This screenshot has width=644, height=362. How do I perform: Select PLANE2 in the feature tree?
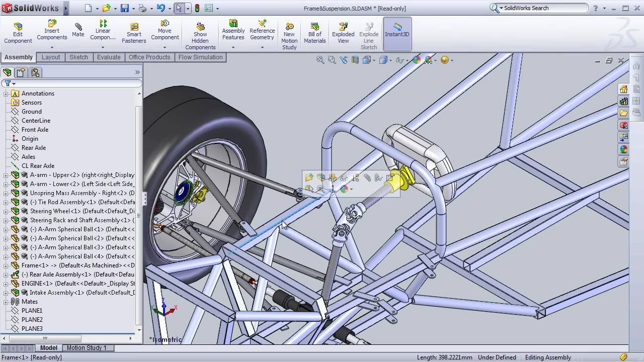pyautogui.click(x=32, y=320)
